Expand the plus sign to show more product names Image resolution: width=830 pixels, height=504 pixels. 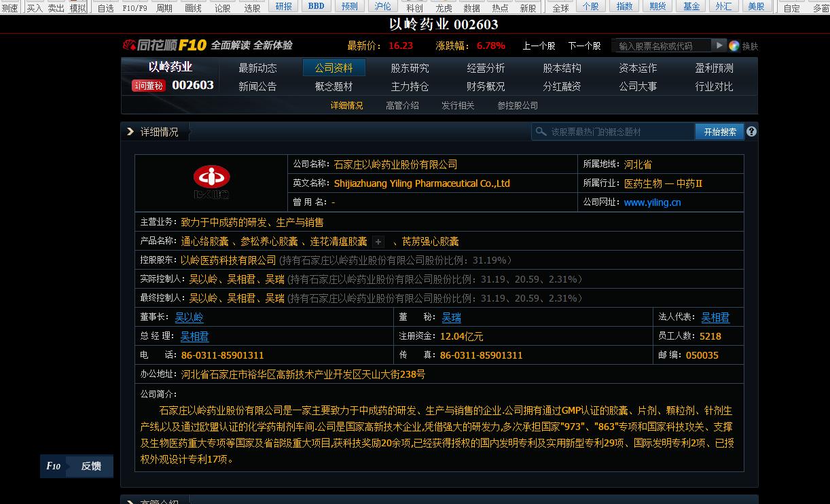(x=378, y=240)
